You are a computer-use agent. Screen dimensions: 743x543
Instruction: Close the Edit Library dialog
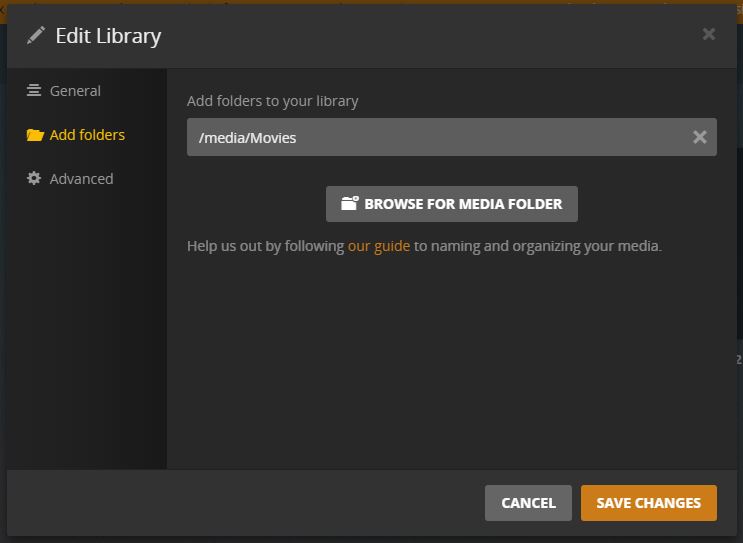coord(708,34)
